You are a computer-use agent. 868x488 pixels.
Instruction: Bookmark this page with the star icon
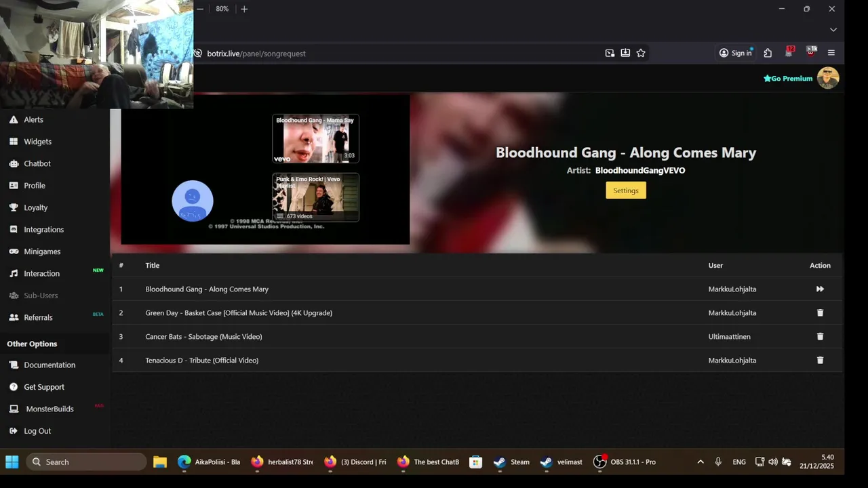(641, 53)
